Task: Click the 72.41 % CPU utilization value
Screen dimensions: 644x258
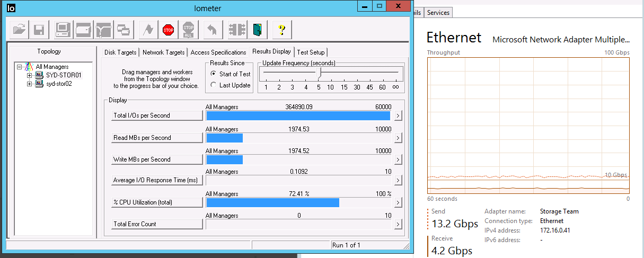Action: coord(299,194)
